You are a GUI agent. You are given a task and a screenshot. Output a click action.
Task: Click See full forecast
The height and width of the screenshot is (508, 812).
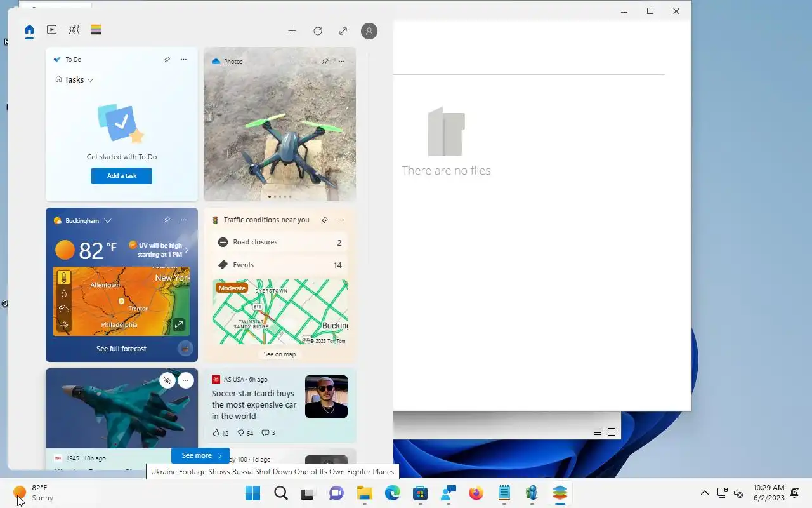[x=121, y=349]
